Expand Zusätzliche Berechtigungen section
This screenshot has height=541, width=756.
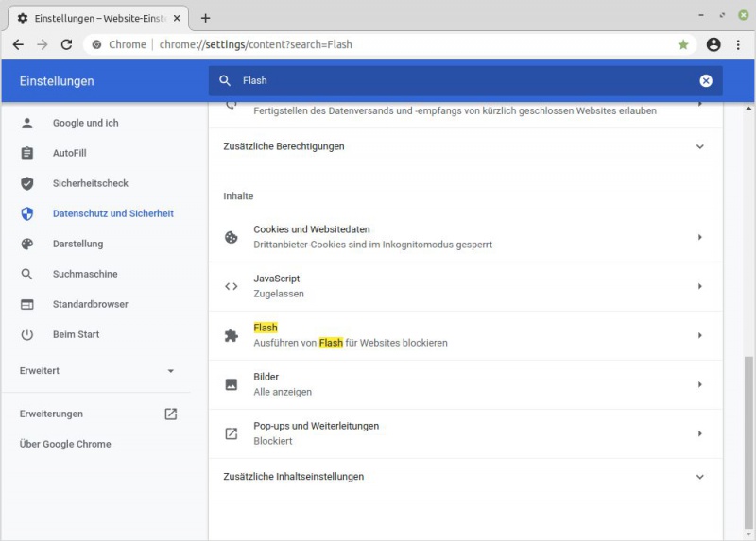699,146
